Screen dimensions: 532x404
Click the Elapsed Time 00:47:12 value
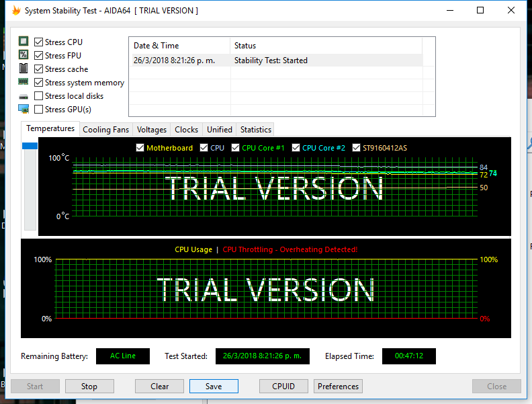click(x=409, y=356)
